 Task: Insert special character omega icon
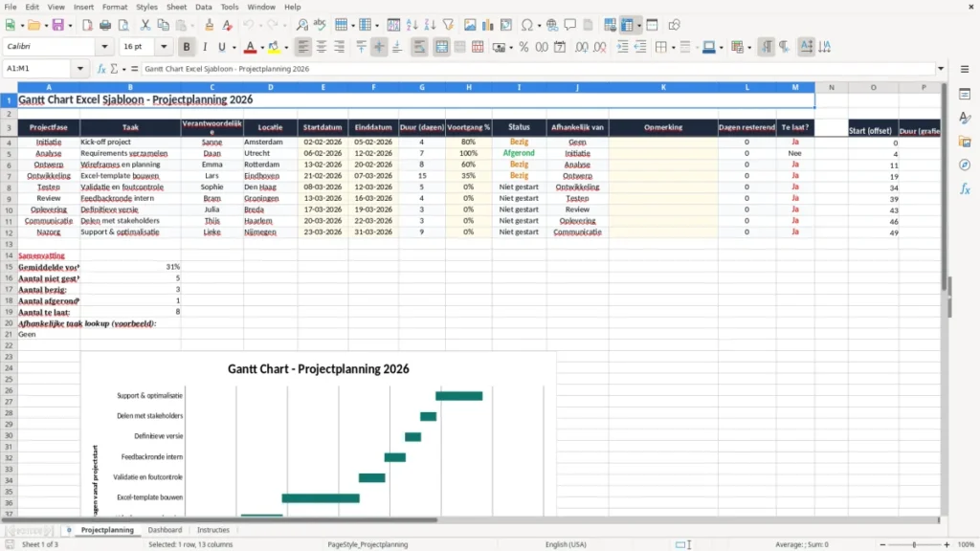pos(527,25)
